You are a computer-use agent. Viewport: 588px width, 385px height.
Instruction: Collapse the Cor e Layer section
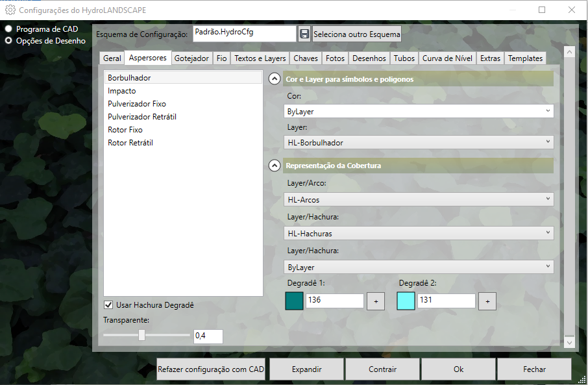pos(275,79)
